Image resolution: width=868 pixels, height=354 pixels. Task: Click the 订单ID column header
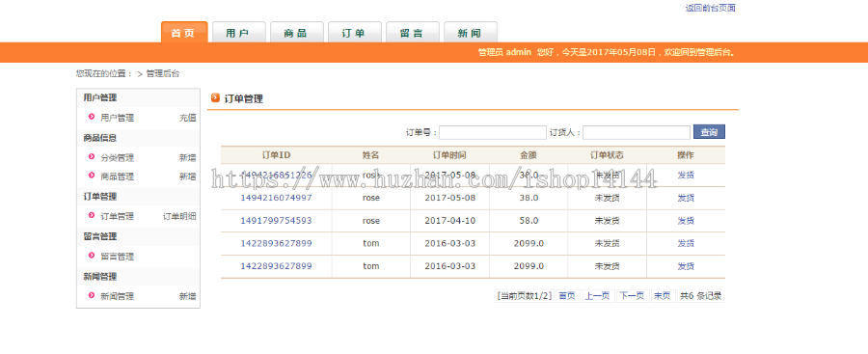276,155
